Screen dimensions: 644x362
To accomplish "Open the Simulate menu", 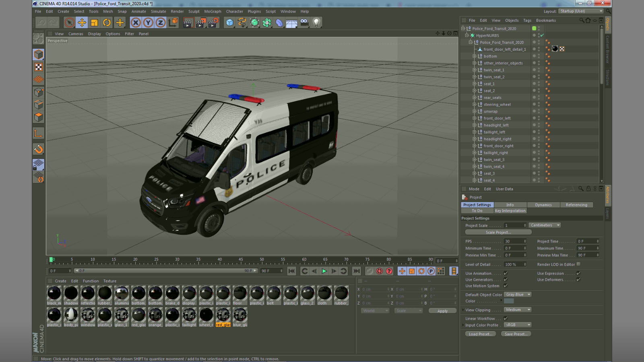I will [158, 12].
